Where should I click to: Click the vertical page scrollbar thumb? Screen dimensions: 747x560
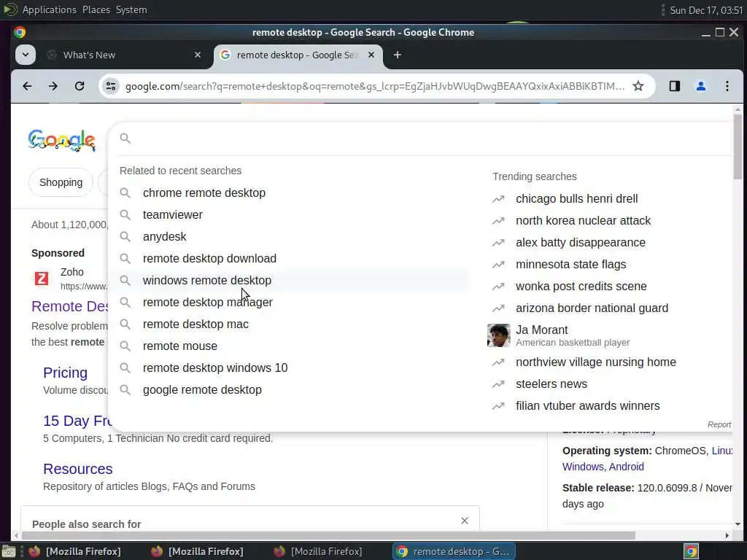[738, 147]
